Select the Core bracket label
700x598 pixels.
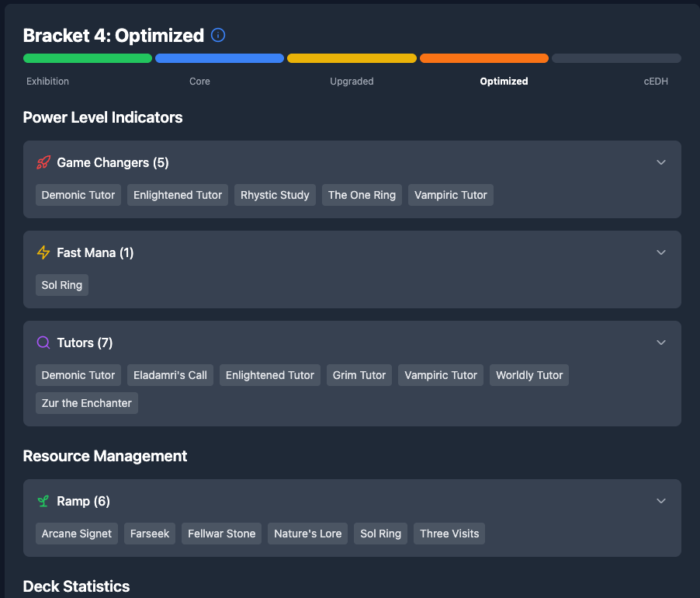coord(199,82)
